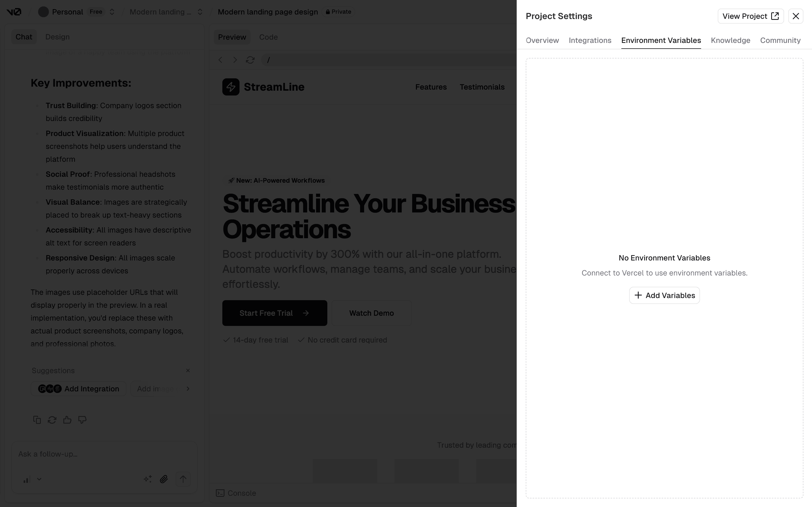The height and width of the screenshot is (507, 812).
Task: Open the Console panel
Action: [236, 493]
